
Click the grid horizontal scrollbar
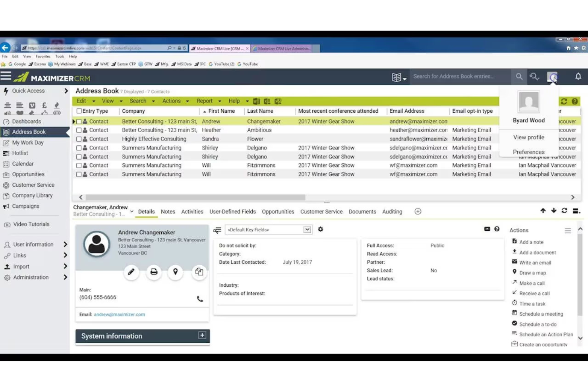195,197
